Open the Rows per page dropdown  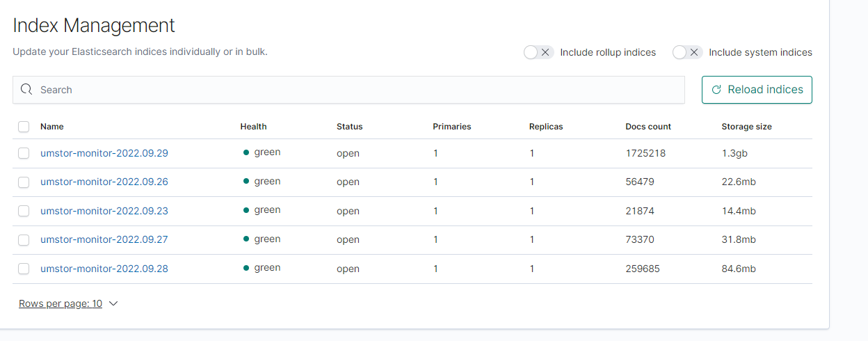tap(68, 303)
